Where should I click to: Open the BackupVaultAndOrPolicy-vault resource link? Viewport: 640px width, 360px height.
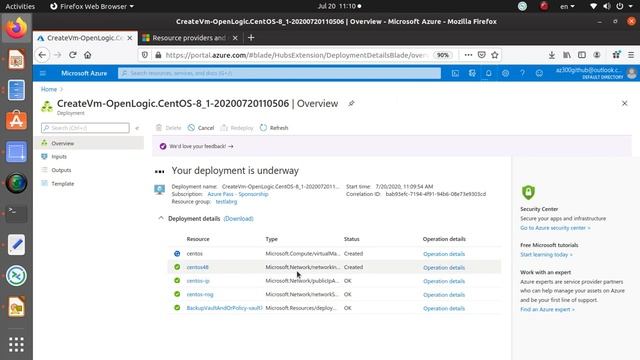pyautogui.click(x=224, y=308)
